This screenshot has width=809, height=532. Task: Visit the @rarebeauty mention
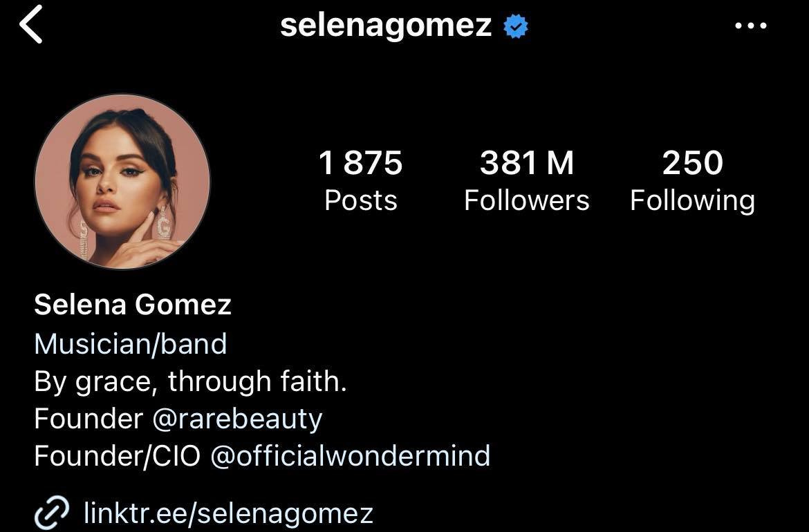(x=237, y=419)
